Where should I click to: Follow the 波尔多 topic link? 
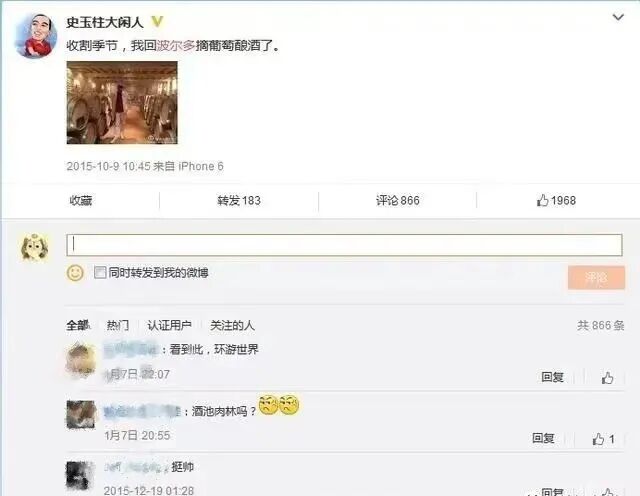(176, 45)
